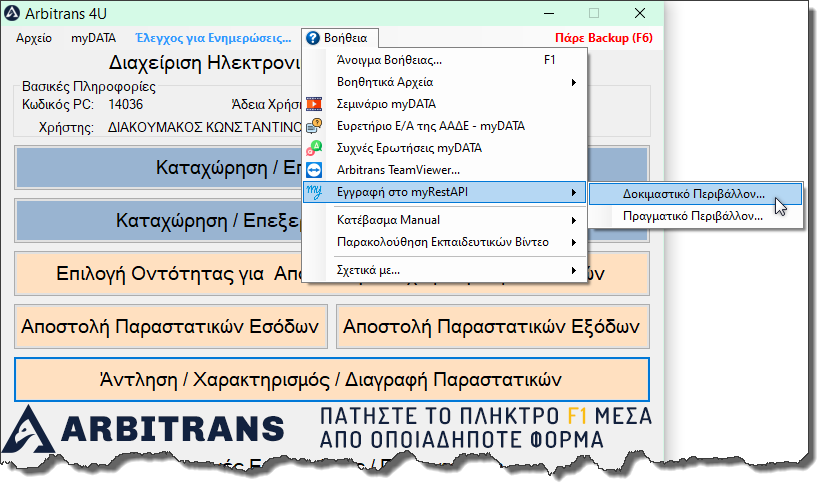817x483 pixels.
Task: Choose Δοκιμαστικό Περιβάλλον... submenu item
Action: pos(696,194)
